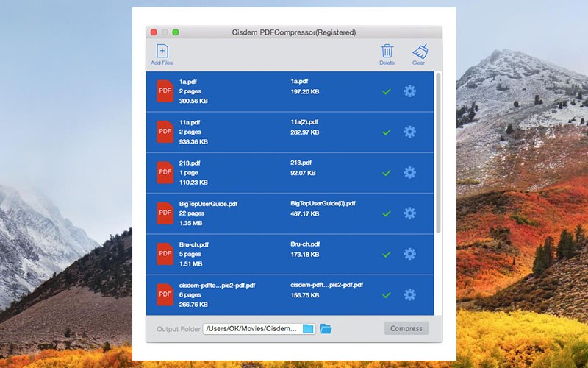Click green checkmark on Bru-ch.pdf row
The image size is (588, 368).
[x=387, y=254]
